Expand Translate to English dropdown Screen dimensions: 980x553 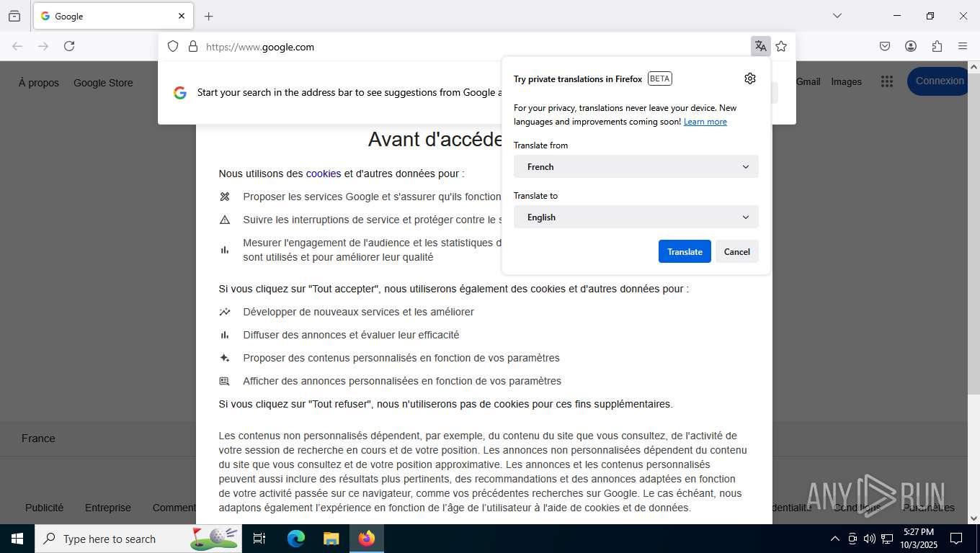point(636,217)
